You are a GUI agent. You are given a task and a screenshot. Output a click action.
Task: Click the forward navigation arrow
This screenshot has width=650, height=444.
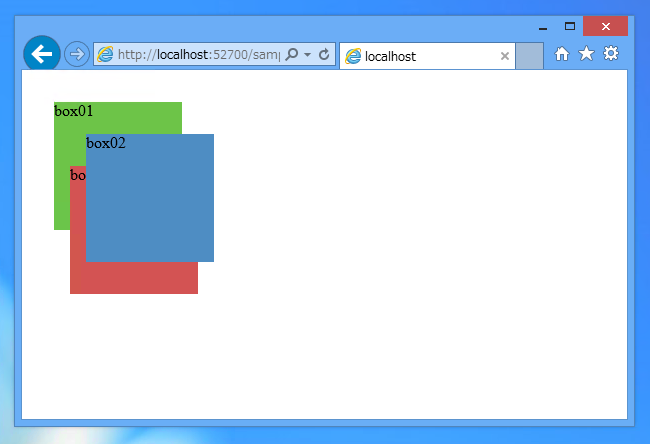click(x=77, y=54)
